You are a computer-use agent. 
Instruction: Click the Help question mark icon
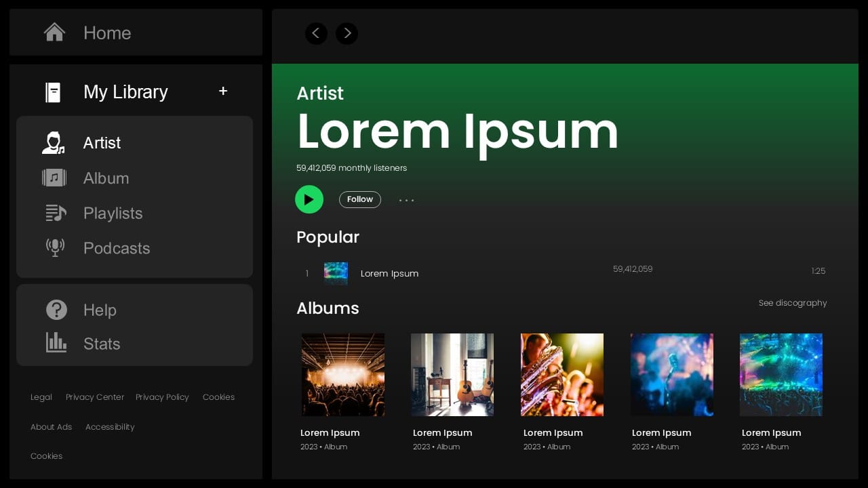point(56,310)
